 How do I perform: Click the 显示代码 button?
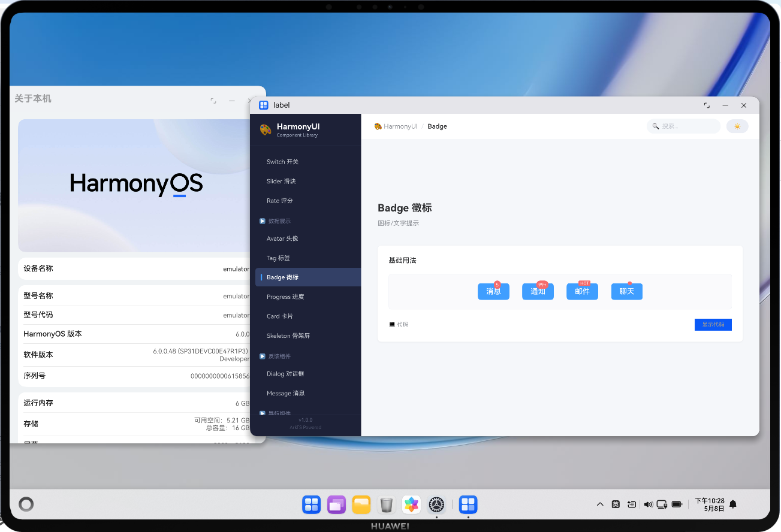(713, 325)
